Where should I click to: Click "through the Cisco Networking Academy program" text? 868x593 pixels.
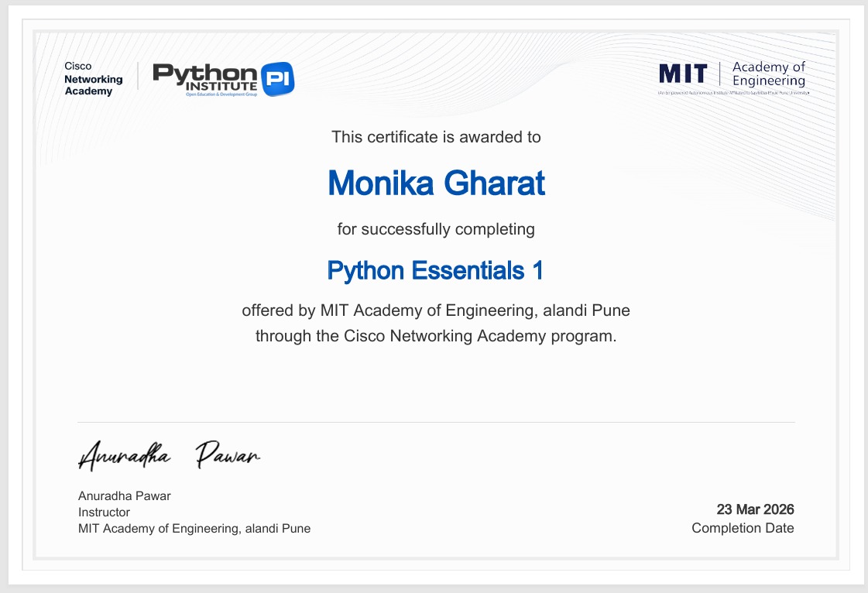(x=436, y=336)
